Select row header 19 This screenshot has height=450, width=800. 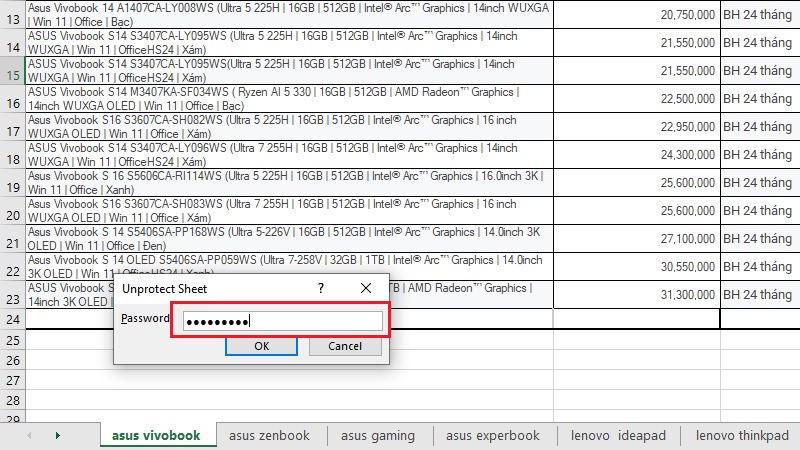13,183
